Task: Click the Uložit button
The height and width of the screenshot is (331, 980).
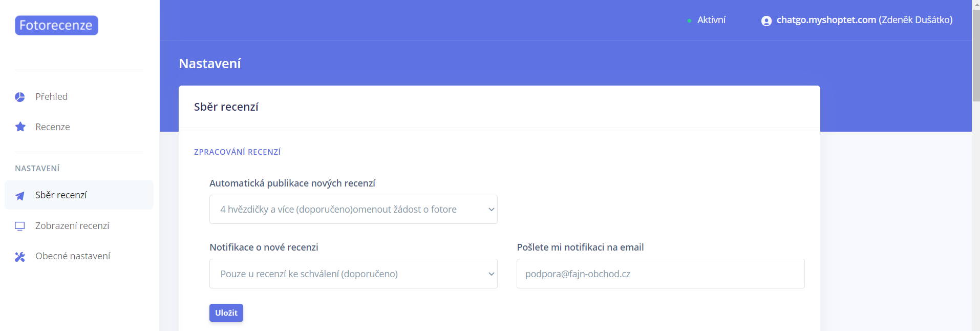Action: (226, 313)
